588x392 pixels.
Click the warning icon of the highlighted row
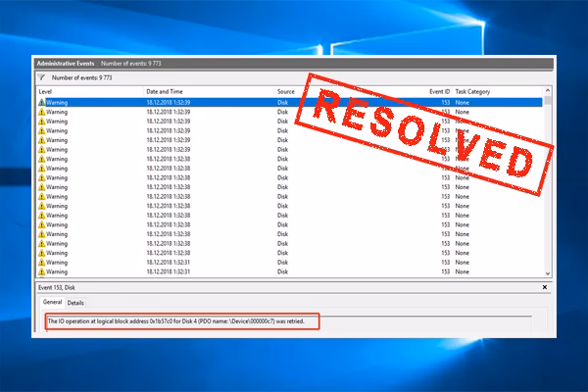(x=41, y=102)
